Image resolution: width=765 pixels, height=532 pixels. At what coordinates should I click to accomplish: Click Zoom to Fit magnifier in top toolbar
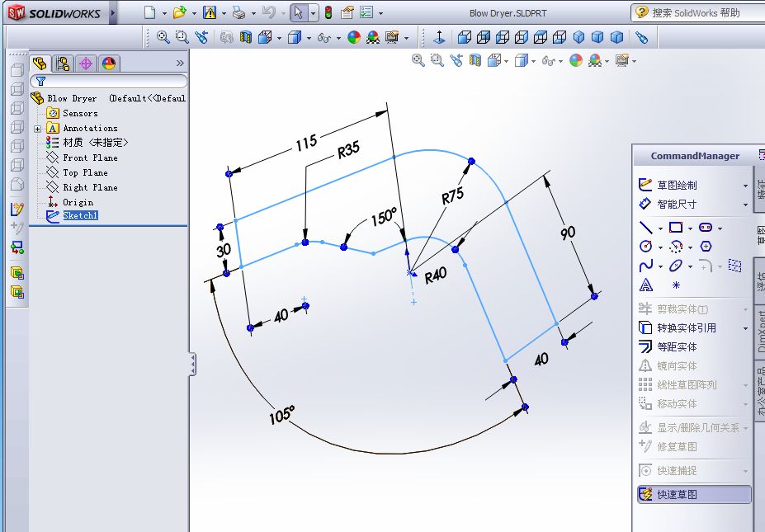[x=163, y=37]
